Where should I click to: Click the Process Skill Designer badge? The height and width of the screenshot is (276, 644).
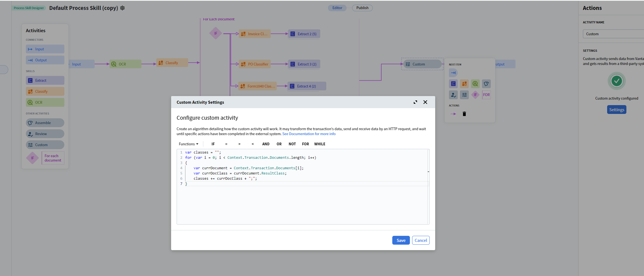click(29, 8)
